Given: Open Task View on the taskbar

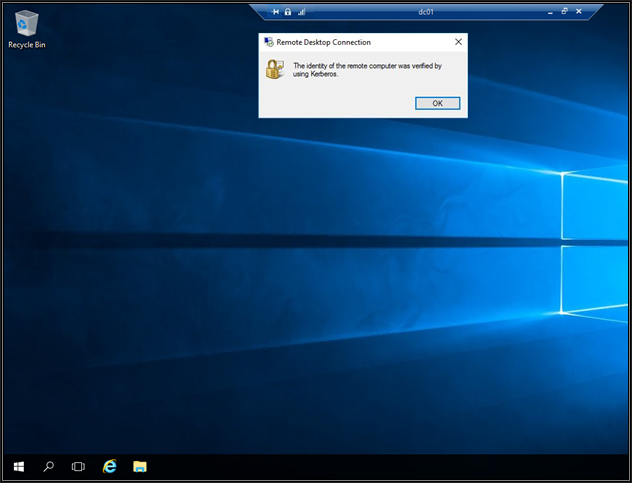Looking at the screenshot, I should tap(78, 466).
